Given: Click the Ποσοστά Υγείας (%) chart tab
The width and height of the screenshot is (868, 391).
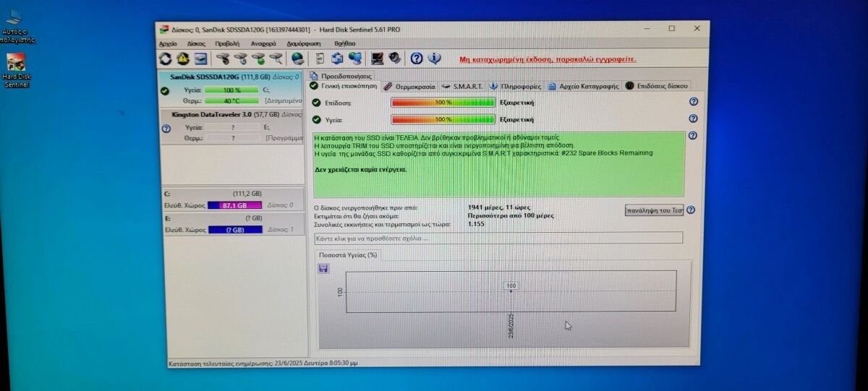Looking at the screenshot, I should coord(348,254).
